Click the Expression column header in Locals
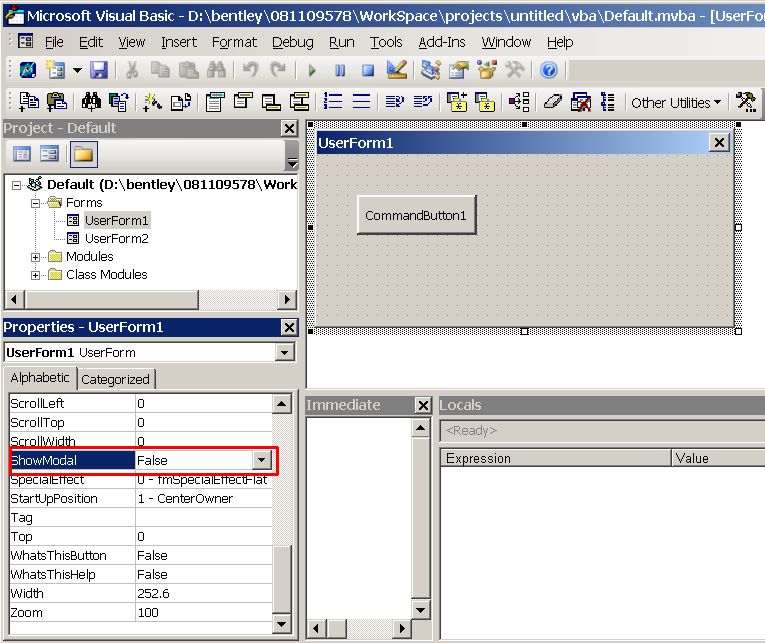 [x=556, y=459]
